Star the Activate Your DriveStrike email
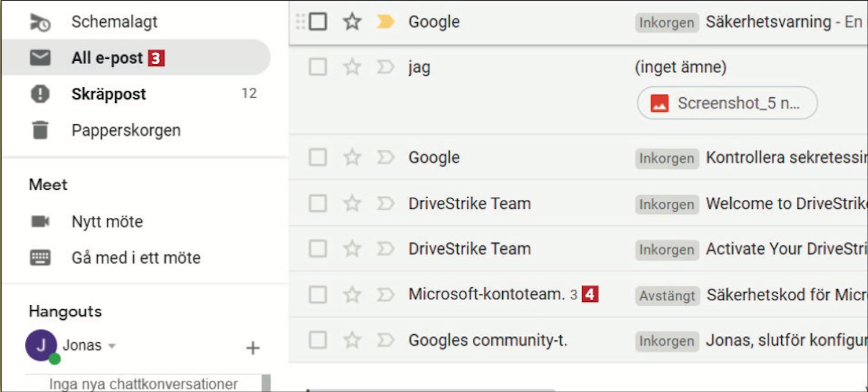 click(352, 249)
